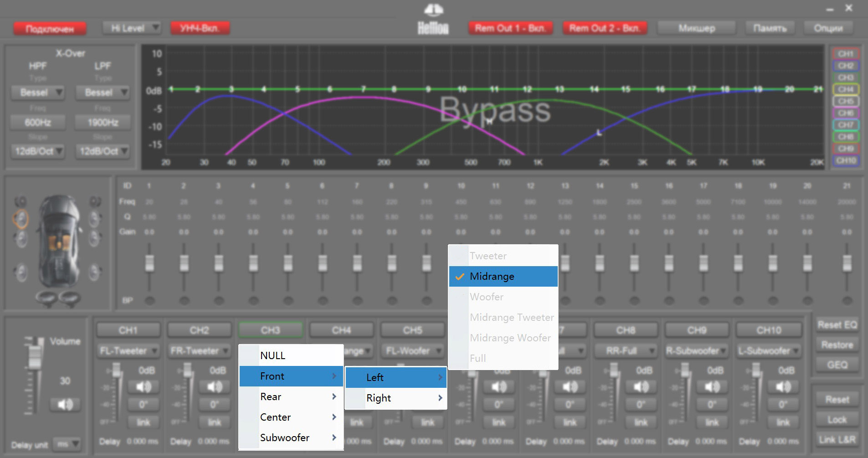868x458 pixels.
Task: Open the R-Subwoofer assignment dropdown for CH9
Action: pyautogui.click(x=697, y=351)
